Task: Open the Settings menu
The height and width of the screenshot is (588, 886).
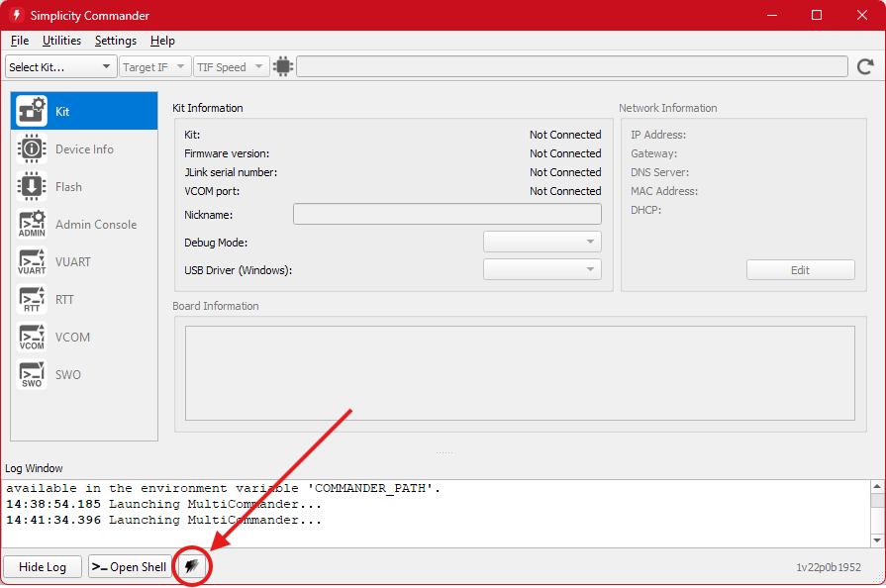Action: pyautogui.click(x=116, y=41)
